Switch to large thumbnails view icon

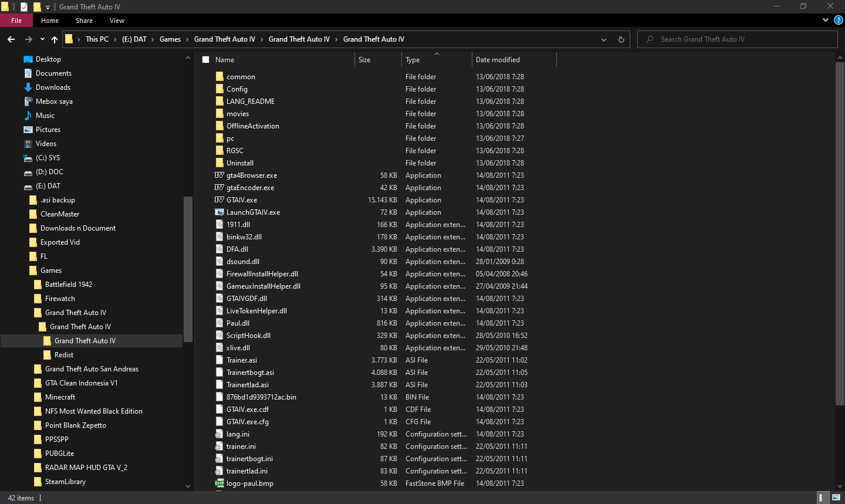point(836,498)
